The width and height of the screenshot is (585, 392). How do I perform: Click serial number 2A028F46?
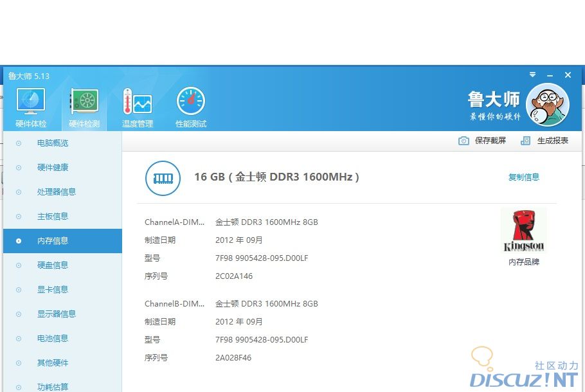click(233, 358)
